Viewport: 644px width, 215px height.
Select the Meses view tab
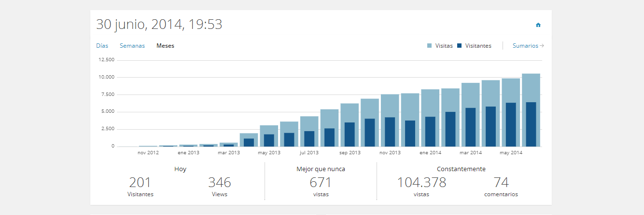[165, 46]
